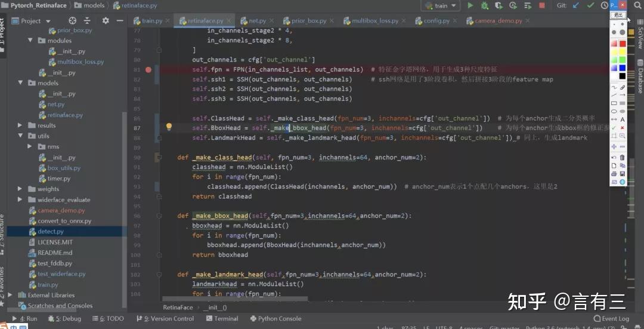Open detect.py in the project tree
Viewport: 644px width, 329px height.
pos(51,232)
